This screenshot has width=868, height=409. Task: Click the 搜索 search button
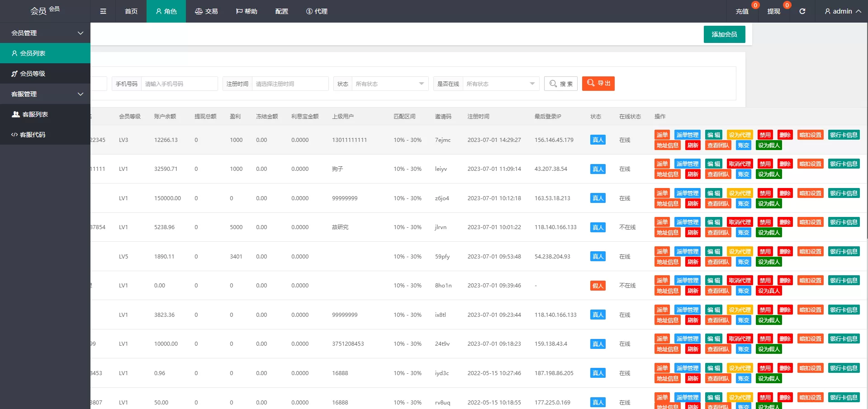tap(561, 84)
